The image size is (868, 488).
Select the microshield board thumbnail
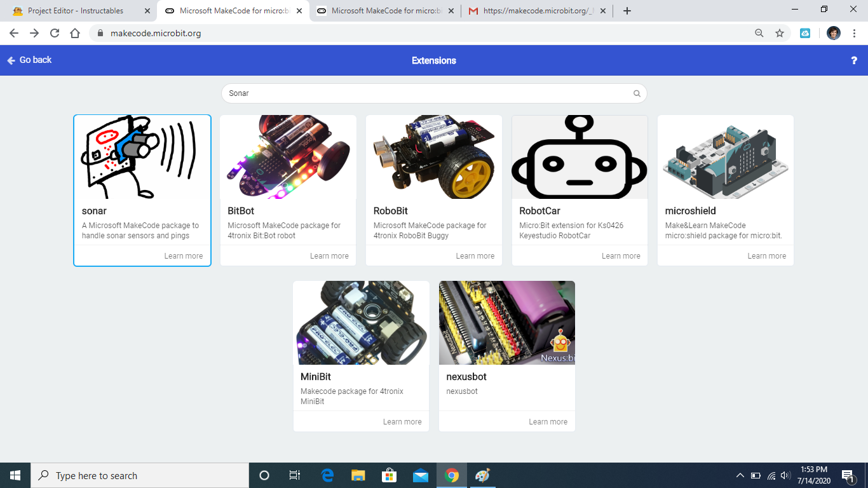pos(726,157)
